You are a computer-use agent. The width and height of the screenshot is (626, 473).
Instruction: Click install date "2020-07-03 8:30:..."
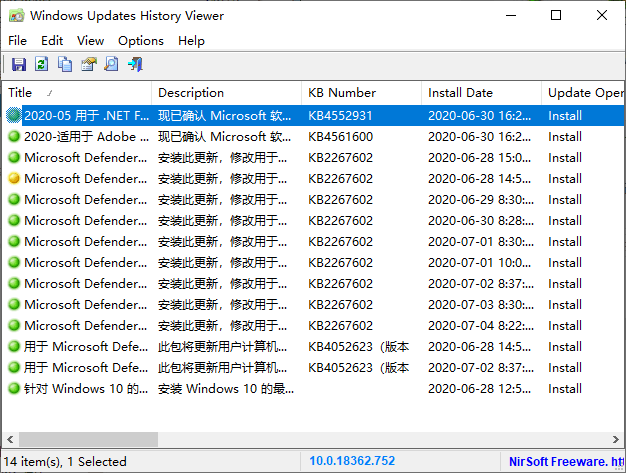click(481, 305)
